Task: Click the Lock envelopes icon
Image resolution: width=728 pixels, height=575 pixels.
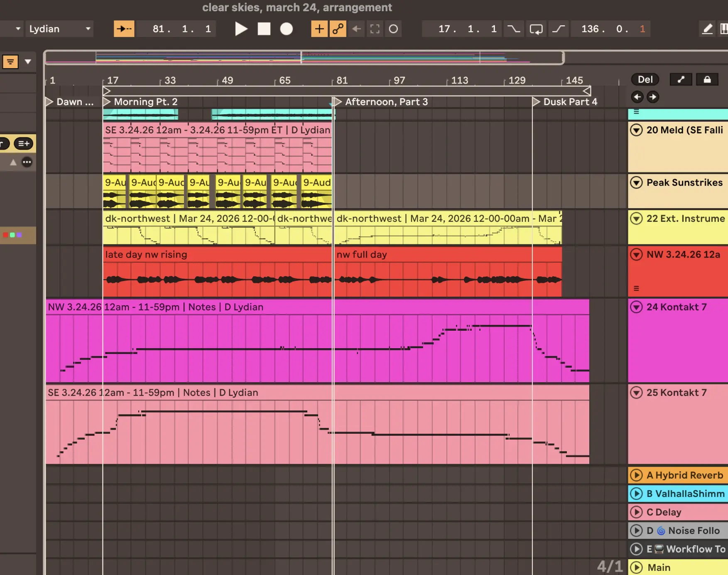Action: click(x=707, y=79)
